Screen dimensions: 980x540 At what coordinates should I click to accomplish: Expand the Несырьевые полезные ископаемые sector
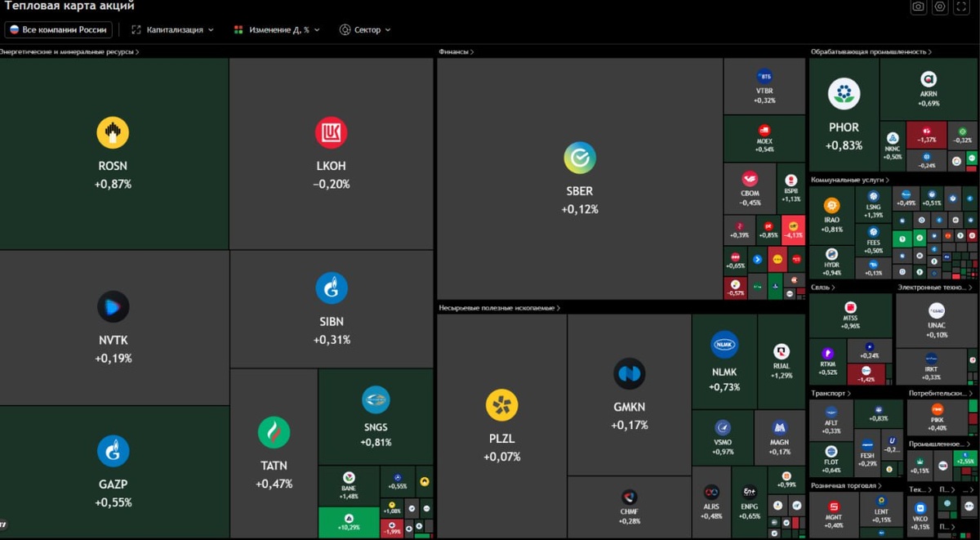coord(500,308)
